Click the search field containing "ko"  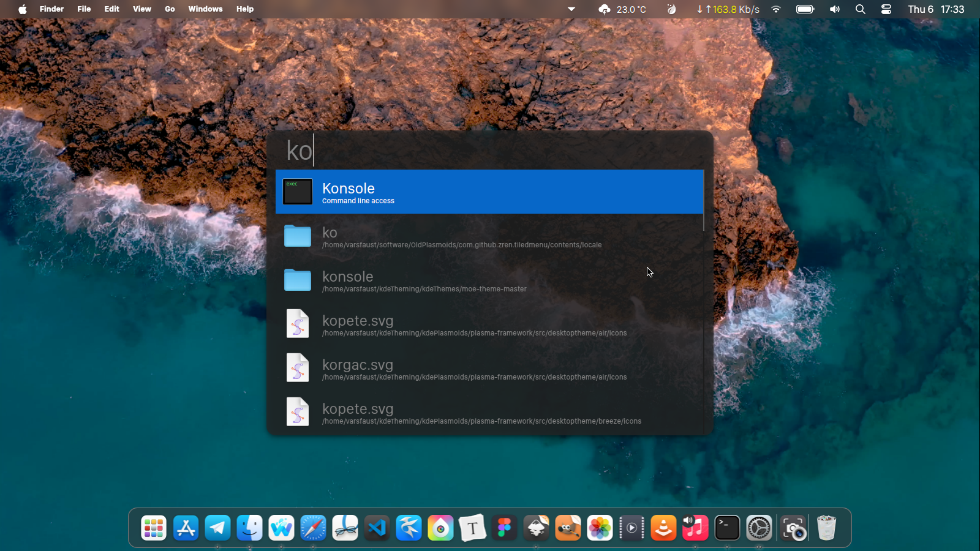click(489, 151)
